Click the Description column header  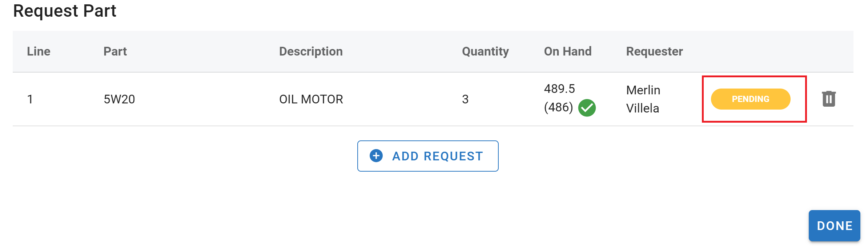tap(311, 51)
